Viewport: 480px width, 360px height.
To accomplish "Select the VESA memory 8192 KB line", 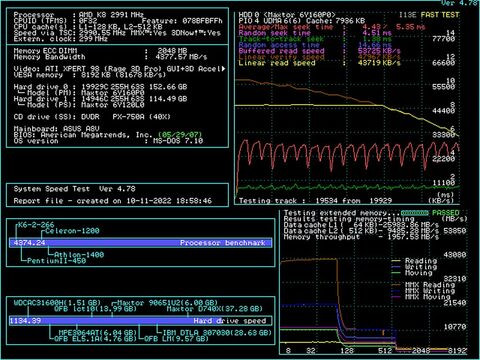I will (x=90, y=75).
